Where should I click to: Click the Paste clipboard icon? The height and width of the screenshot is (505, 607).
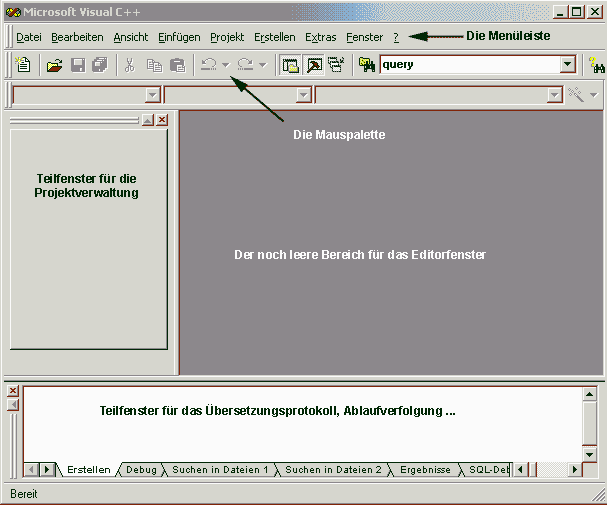tap(177, 65)
